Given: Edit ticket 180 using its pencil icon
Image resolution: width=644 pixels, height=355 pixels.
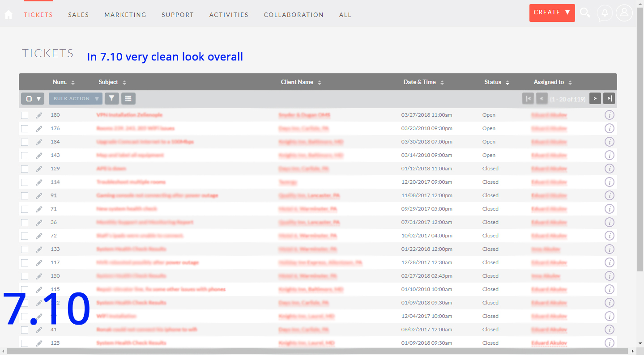Looking at the screenshot, I should [39, 115].
